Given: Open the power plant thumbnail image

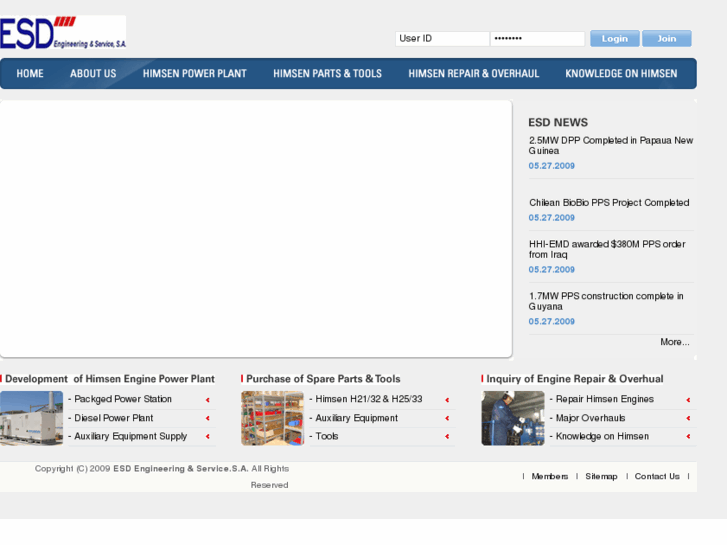Looking at the screenshot, I should [31, 418].
